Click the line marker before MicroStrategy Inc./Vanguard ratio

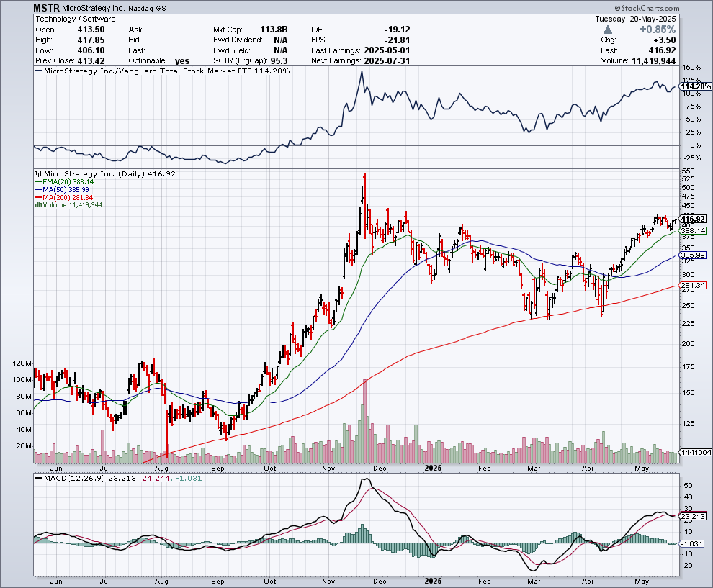pos(39,72)
